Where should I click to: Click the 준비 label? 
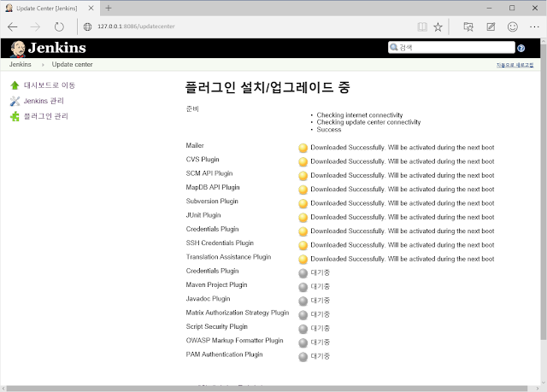click(192, 109)
